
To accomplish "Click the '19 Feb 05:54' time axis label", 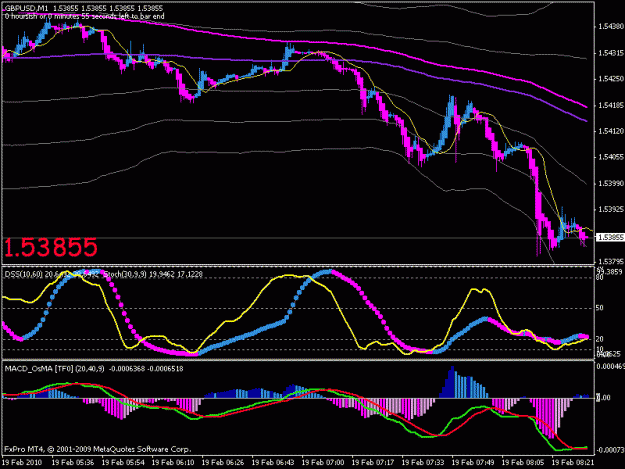I will click(122, 463).
